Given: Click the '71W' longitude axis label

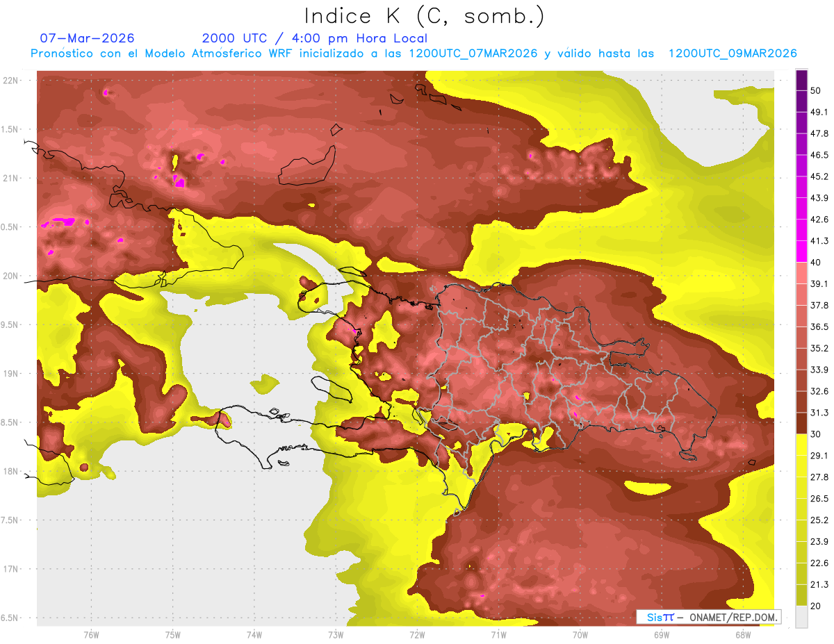Looking at the screenshot, I should (x=498, y=634).
